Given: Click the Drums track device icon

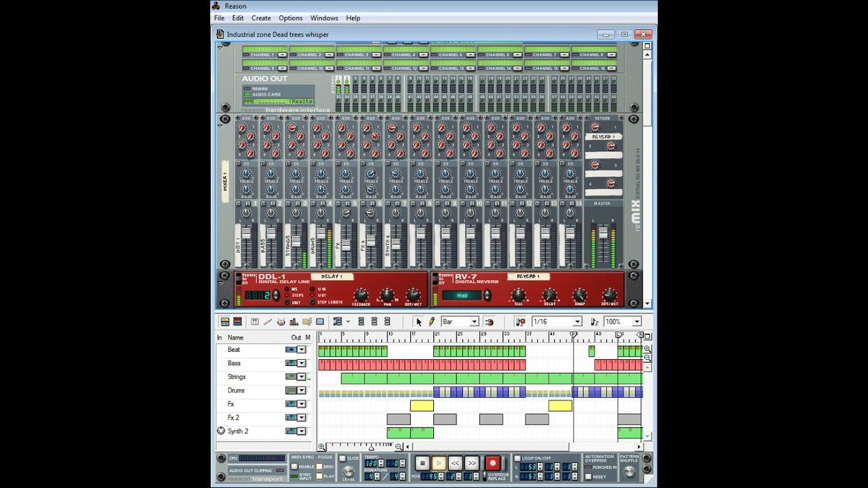Looking at the screenshot, I should 291,390.
